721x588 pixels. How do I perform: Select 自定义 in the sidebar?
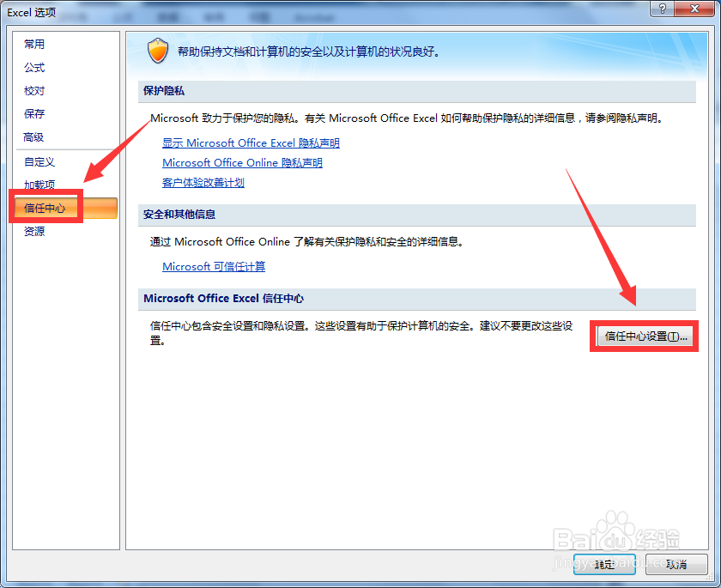click(x=39, y=162)
